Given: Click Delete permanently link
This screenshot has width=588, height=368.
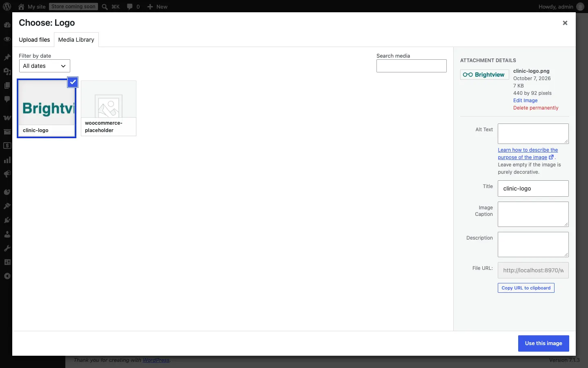Looking at the screenshot, I should (x=536, y=108).
